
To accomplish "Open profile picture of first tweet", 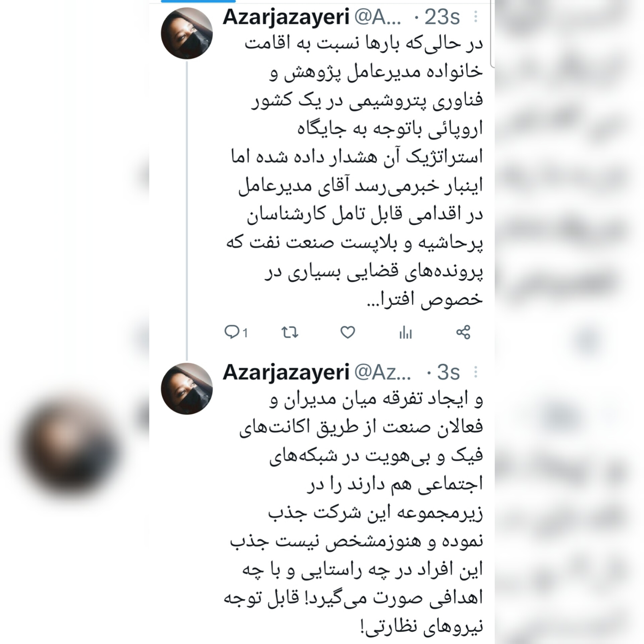I will (x=187, y=33).
